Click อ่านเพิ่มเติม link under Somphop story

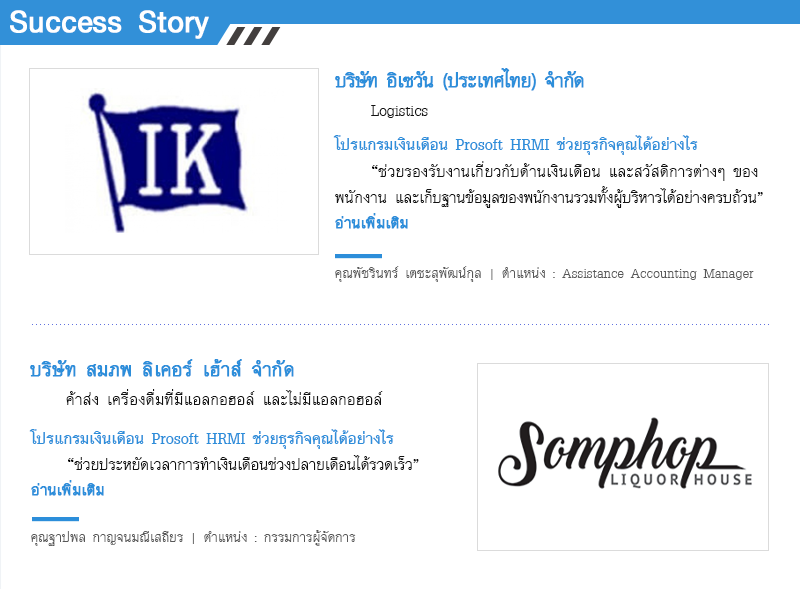[67, 490]
